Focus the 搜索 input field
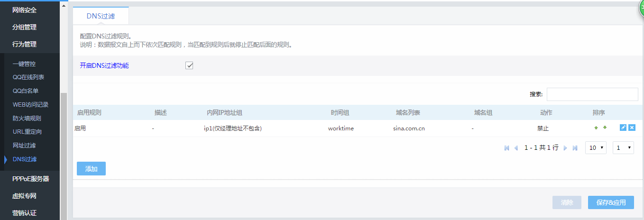This screenshot has height=220, width=644. pos(592,94)
